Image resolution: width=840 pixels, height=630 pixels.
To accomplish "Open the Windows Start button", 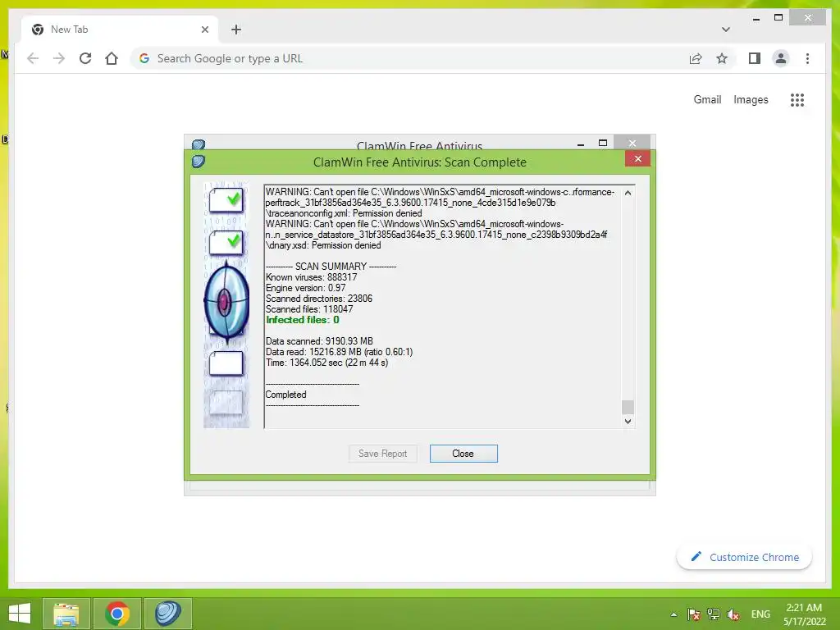I will point(20,614).
